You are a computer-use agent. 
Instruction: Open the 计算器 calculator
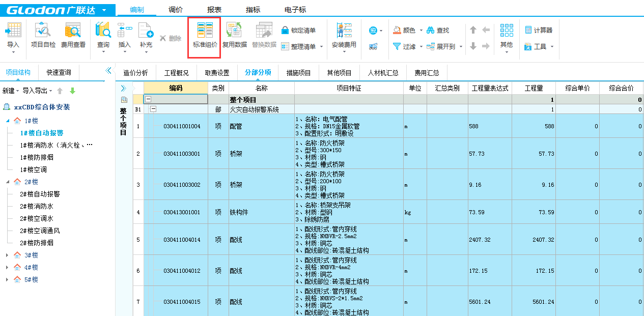tap(528, 31)
